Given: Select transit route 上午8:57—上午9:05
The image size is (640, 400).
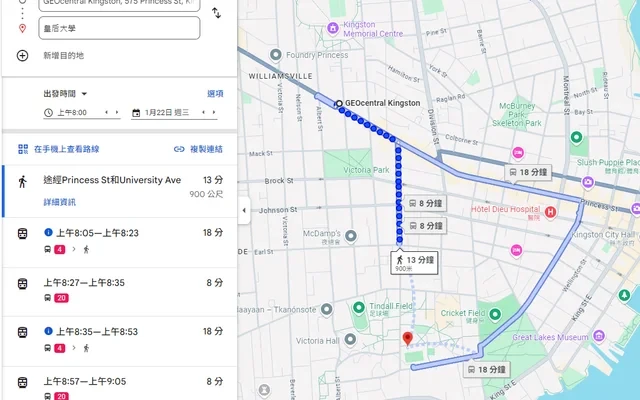Looking at the screenshot, I should [x=120, y=384].
